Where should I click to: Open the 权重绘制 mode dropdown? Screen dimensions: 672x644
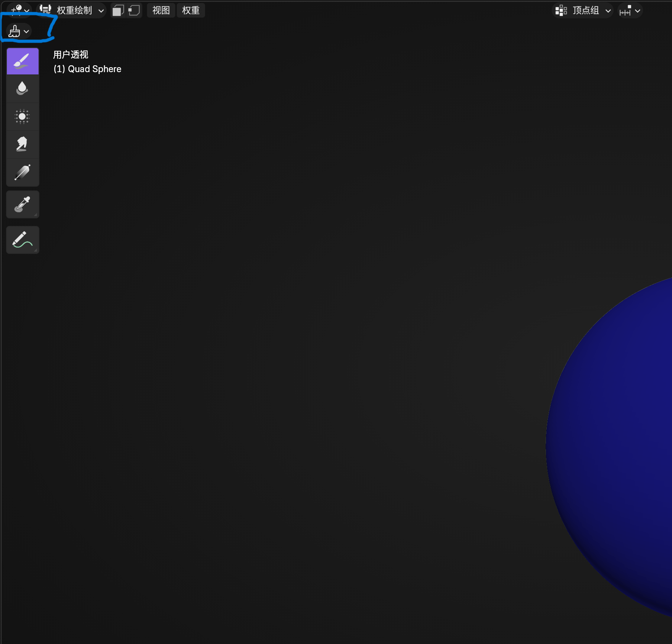(x=72, y=10)
